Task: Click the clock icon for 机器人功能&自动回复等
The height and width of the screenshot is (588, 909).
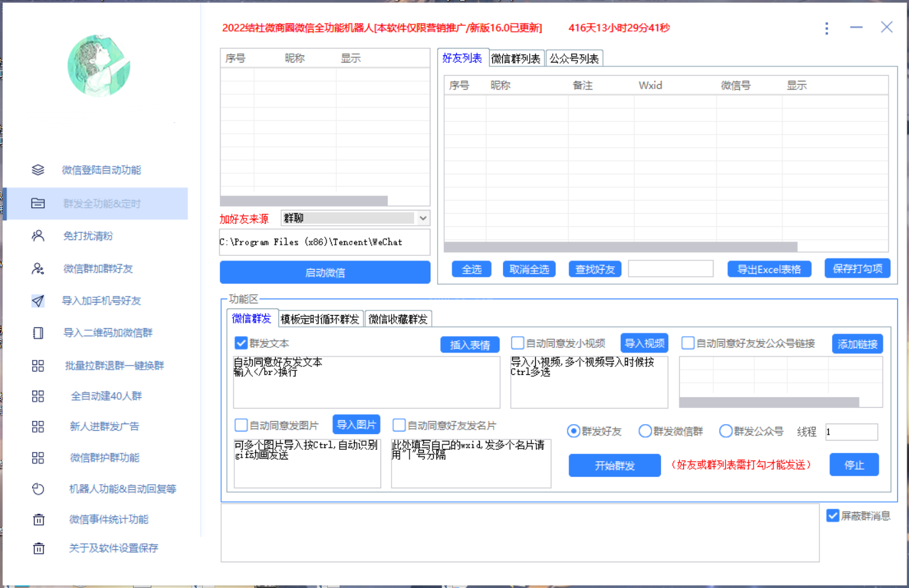Action: [x=38, y=489]
